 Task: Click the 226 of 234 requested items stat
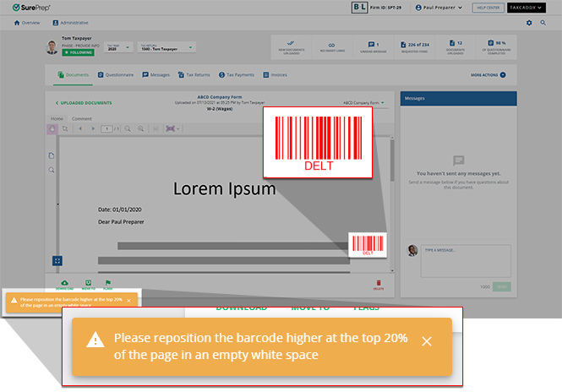click(414, 47)
